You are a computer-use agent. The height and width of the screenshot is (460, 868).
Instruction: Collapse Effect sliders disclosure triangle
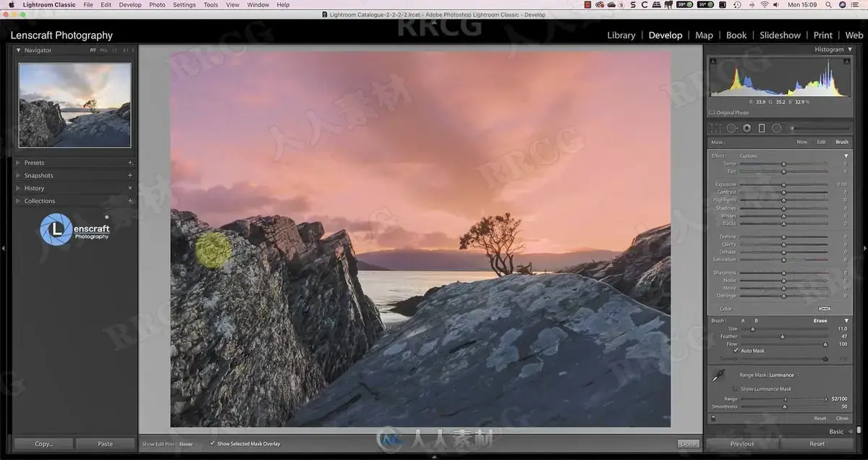point(847,156)
